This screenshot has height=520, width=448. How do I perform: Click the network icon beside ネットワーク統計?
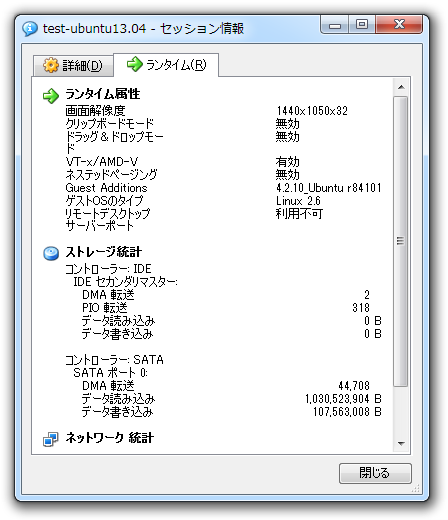(x=51, y=439)
